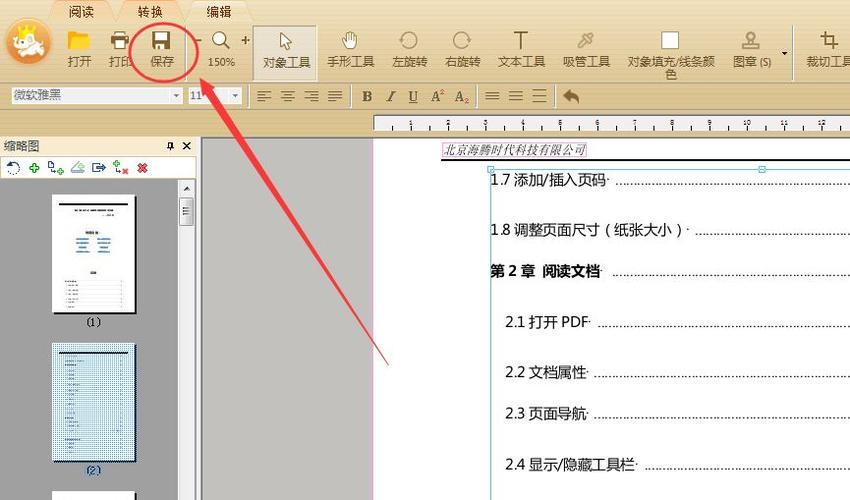850x500 pixels.
Task: Click the entry 1.8 调整页面尺寸
Action: (x=586, y=230)
